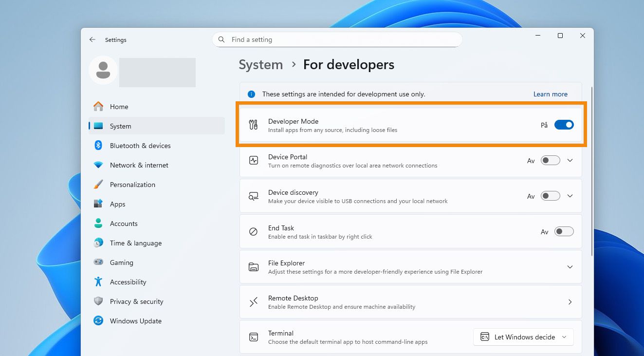Click the vertical scrollbar of settings page

click(x=592, y=170)
